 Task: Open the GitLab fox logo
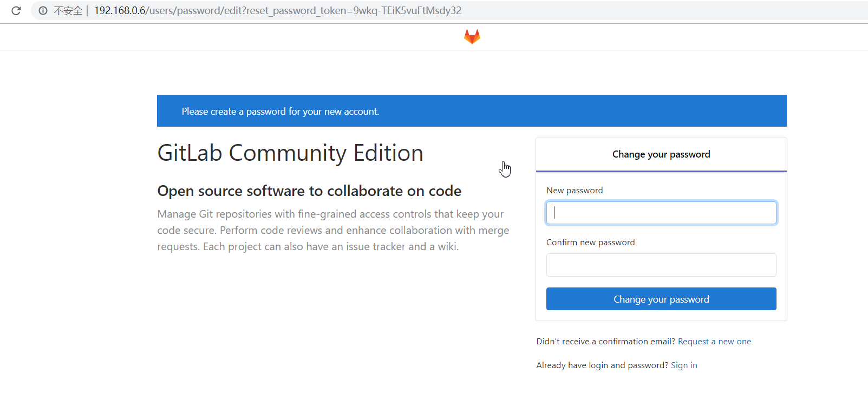472,36
